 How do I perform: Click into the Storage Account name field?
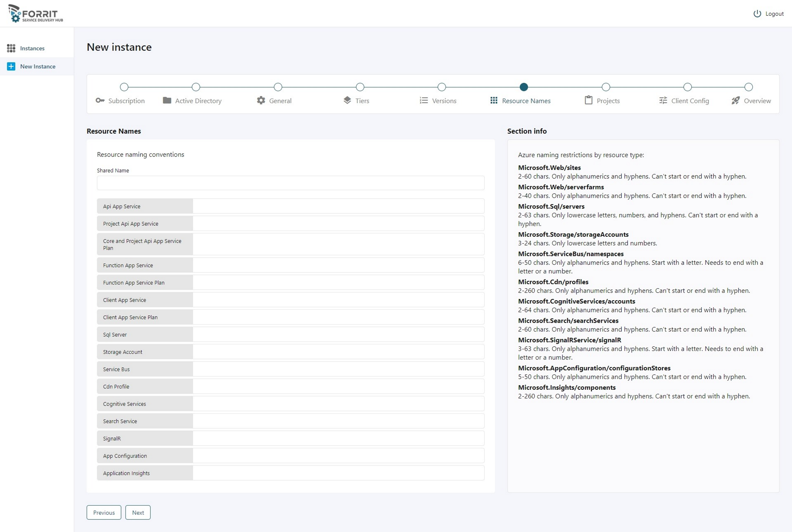(338, 352)
